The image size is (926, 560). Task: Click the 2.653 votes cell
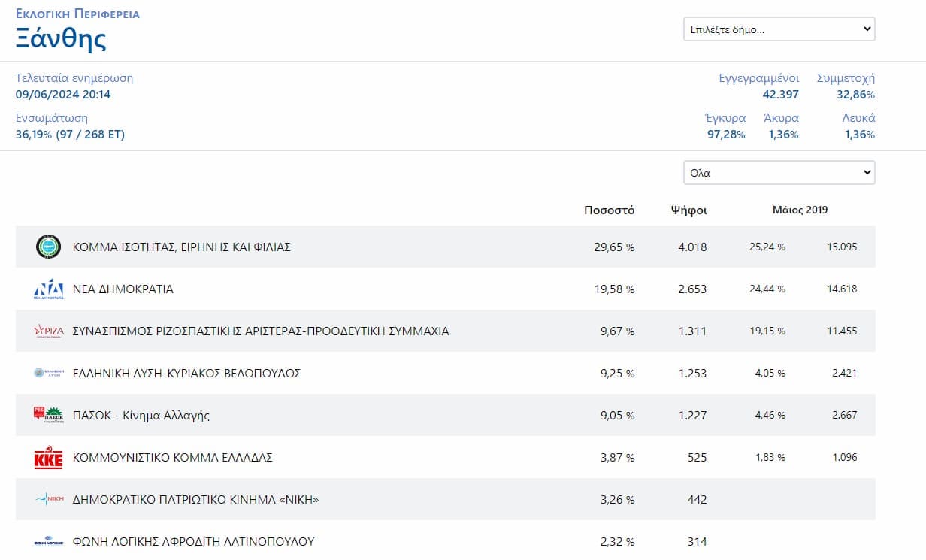(692, 289)
